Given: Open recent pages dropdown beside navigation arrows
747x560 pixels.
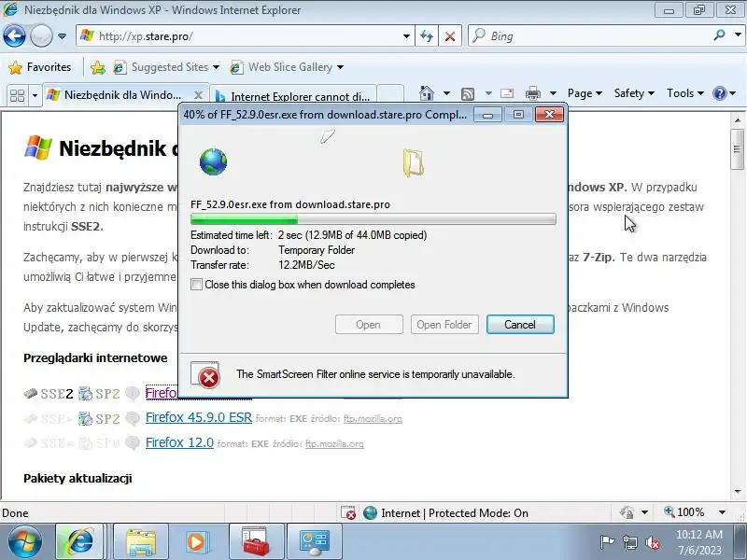Looking at the screenshot, I should [62, 36].
